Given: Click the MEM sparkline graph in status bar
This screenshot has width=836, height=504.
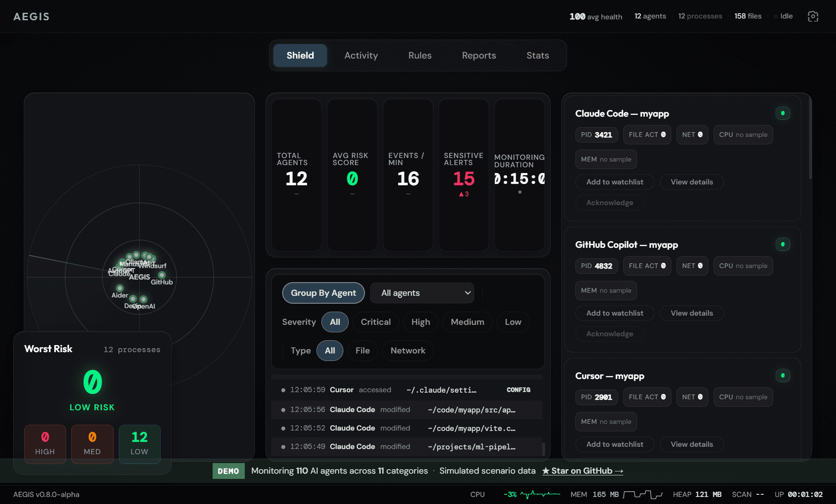Looking at the screenshot, I should coord(643,494).
